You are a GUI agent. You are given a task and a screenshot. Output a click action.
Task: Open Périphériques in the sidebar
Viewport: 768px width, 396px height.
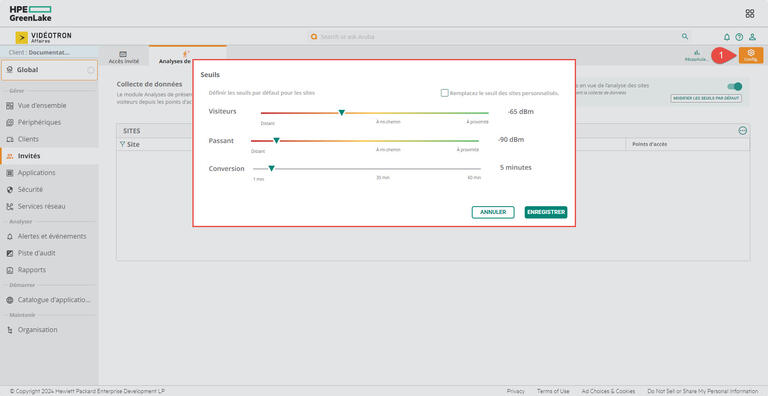tap(39, 122)
